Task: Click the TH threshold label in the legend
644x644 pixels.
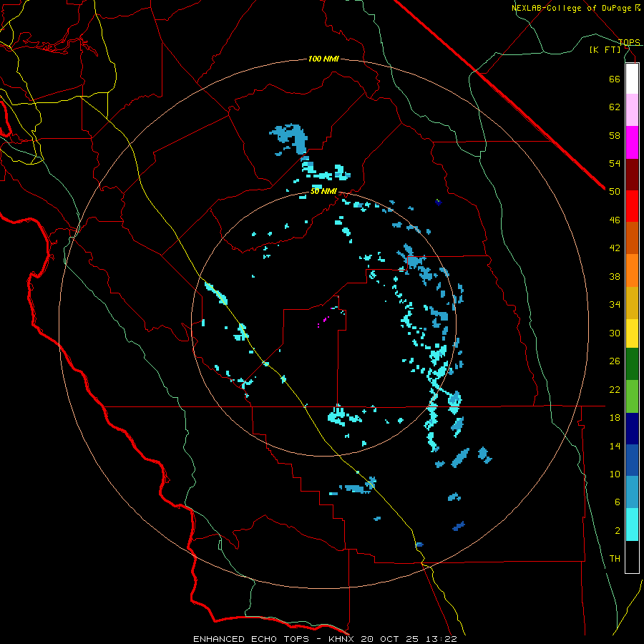Action: pos(615,559)
